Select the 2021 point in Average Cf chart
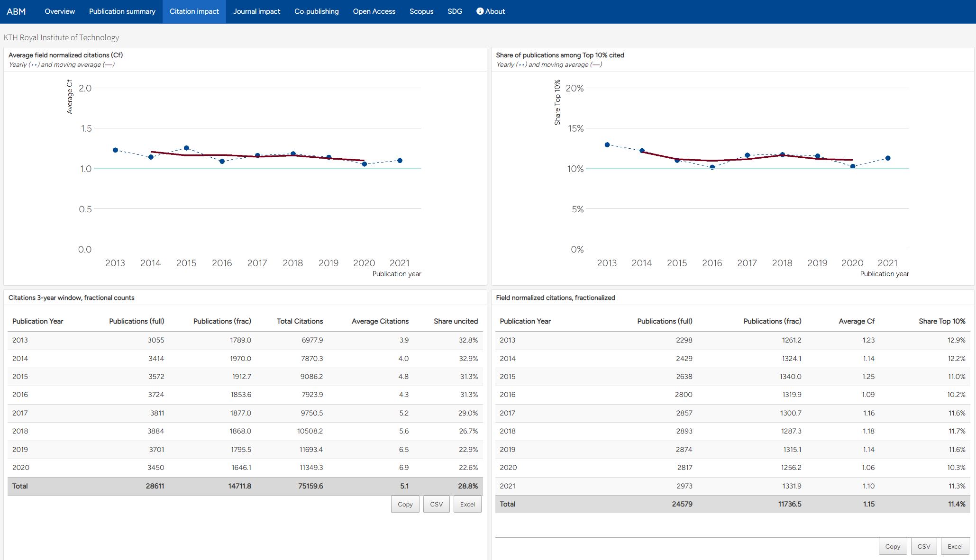976x560 pixels. [x=400, y=160]
